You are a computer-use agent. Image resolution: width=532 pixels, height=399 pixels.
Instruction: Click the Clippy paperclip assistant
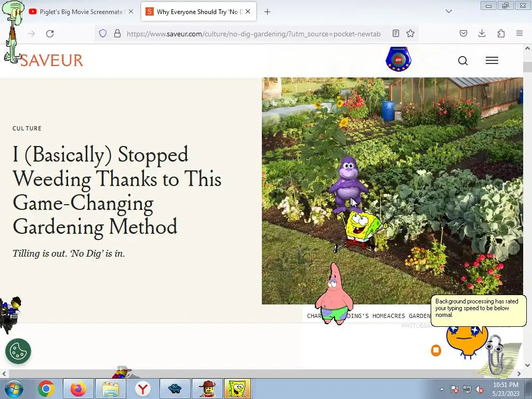[495, 354]
